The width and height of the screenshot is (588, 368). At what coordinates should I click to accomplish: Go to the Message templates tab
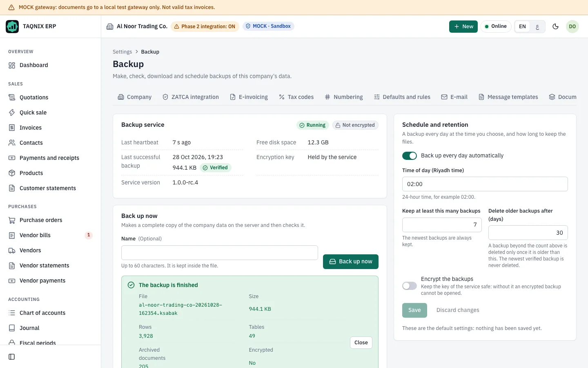point(508,97)
